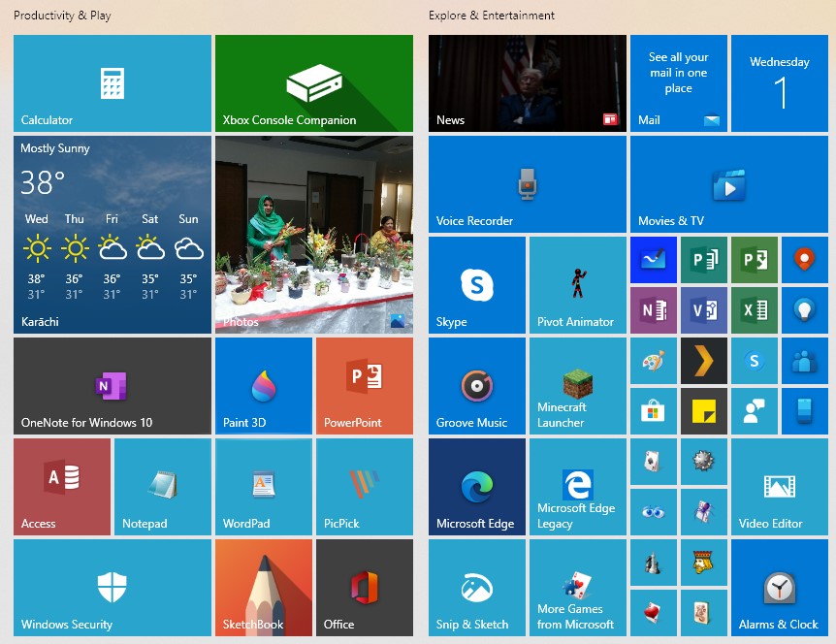Image resolution: width=836 pixels, height=644 pixels.
Task: Launch the Mahjong small tile
Action: (704, 613)
